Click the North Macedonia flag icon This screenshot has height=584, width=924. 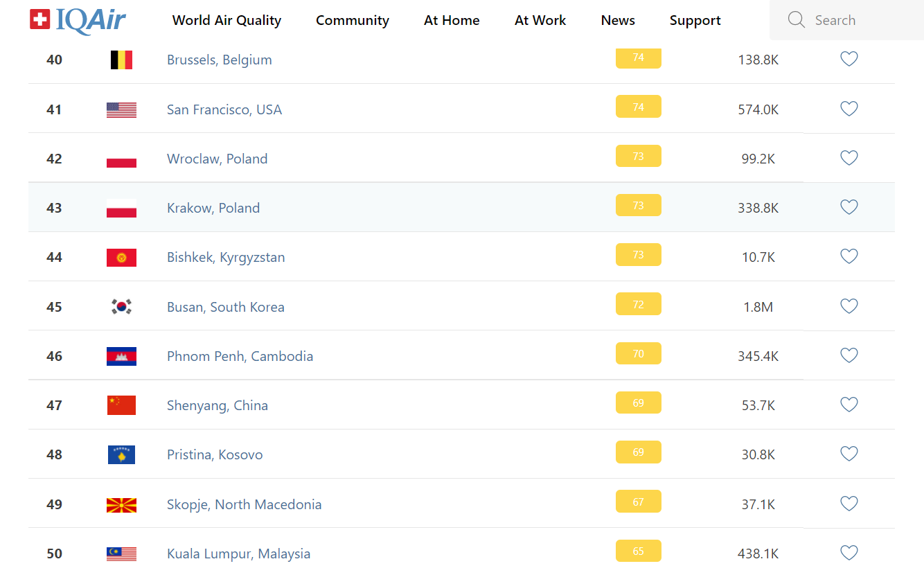click(121, 505)
